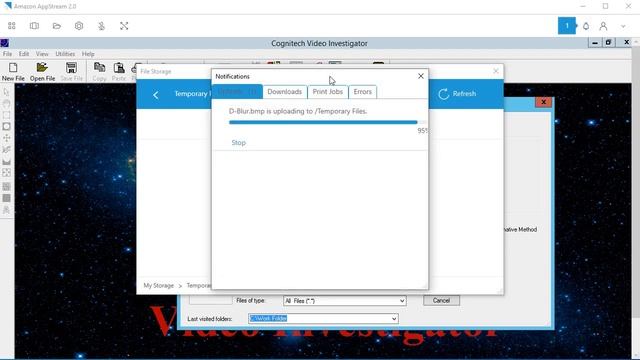Click the Paste toolbar icon

[x=119, y=71]
